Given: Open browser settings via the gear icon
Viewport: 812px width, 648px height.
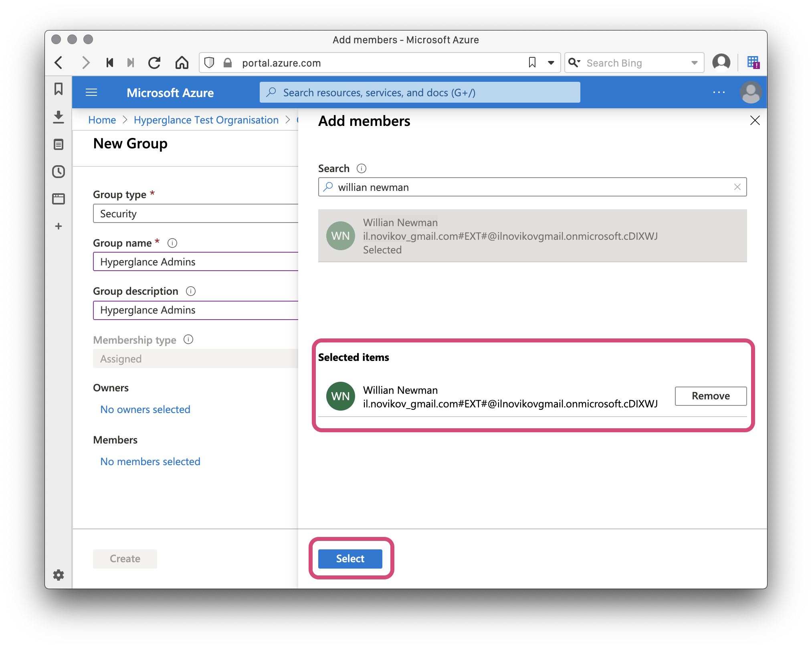Looking at the screenshot, I should point(59,575).
